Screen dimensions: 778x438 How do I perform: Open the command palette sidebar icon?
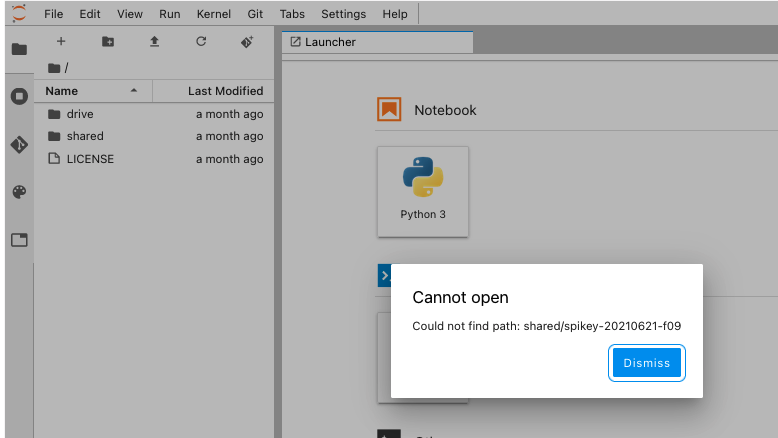pos(19,192)
